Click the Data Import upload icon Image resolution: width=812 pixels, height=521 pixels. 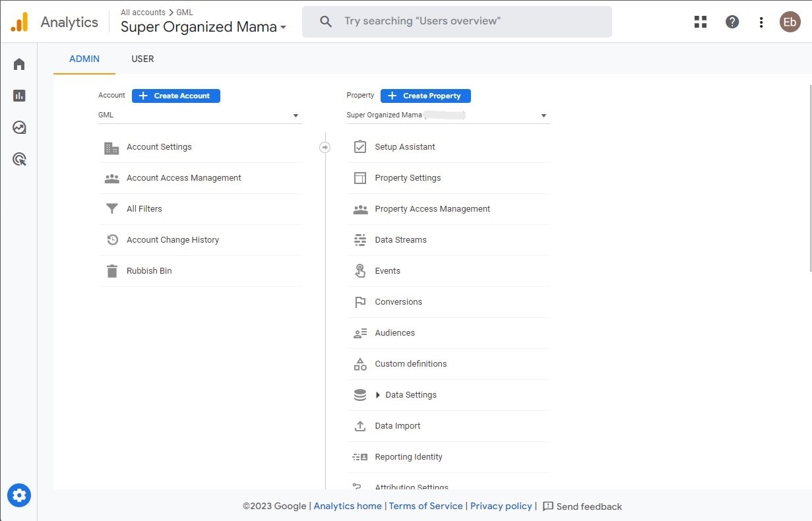pos(360,426)
